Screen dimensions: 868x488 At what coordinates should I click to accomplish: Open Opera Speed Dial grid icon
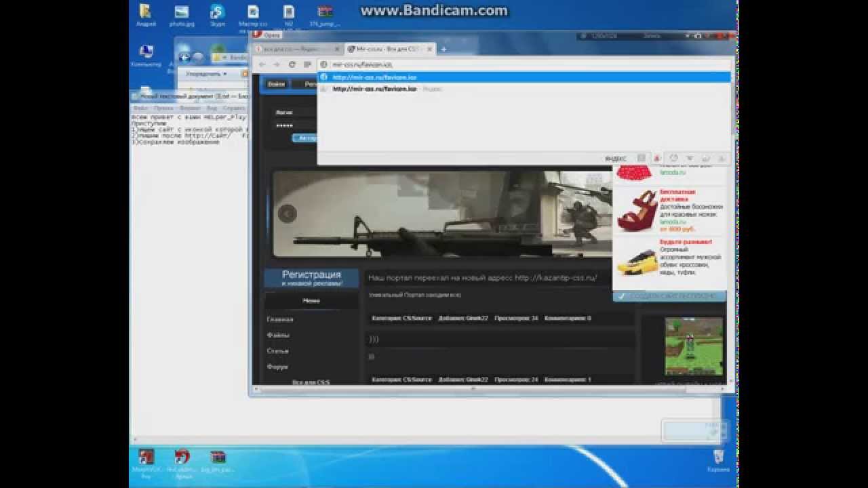(x=307, y=64)
